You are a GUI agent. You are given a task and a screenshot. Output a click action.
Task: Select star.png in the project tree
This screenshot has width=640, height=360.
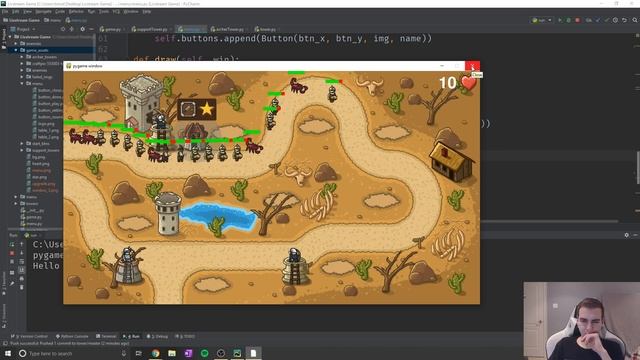40,177
